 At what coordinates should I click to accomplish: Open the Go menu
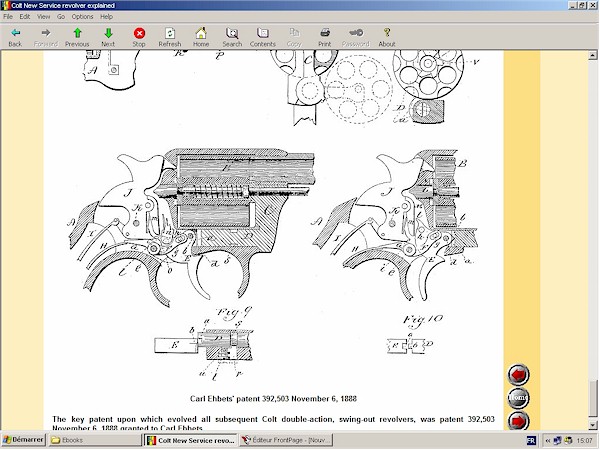tap(61, 16)
